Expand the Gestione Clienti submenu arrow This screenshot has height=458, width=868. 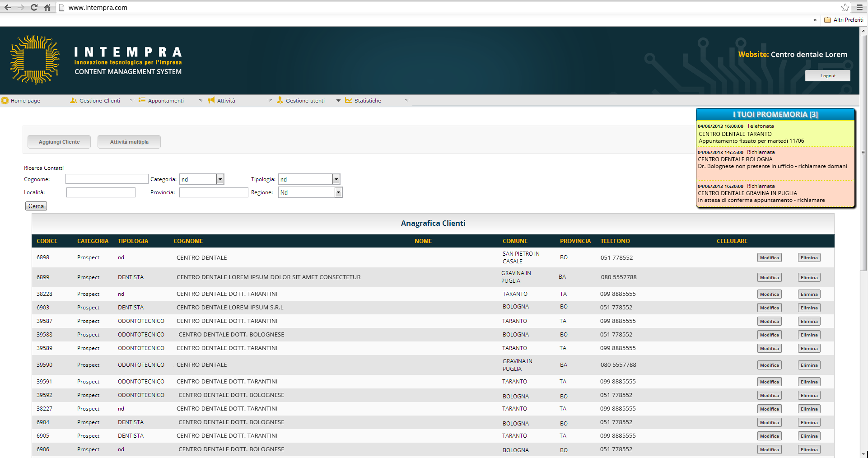click(132, 101)
